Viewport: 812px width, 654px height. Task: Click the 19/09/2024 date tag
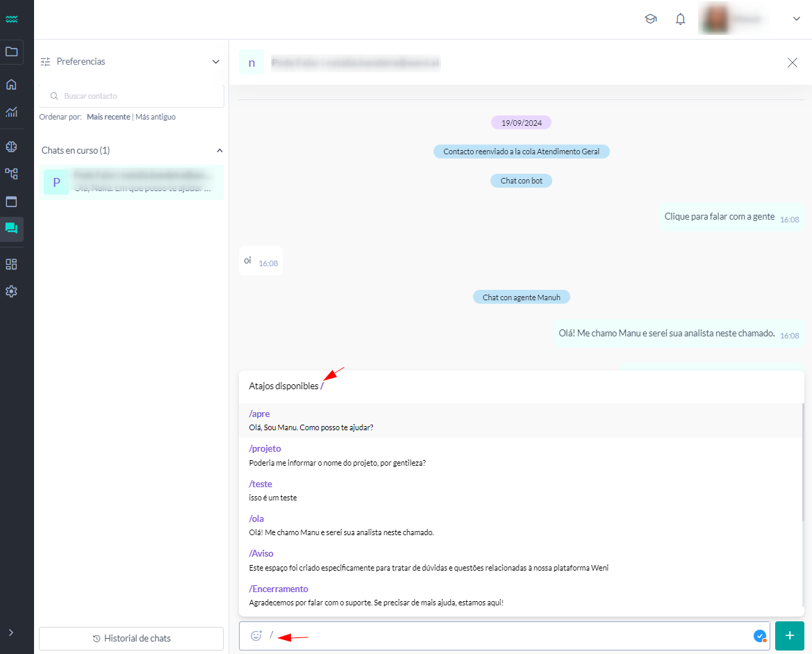pos(522,123)
